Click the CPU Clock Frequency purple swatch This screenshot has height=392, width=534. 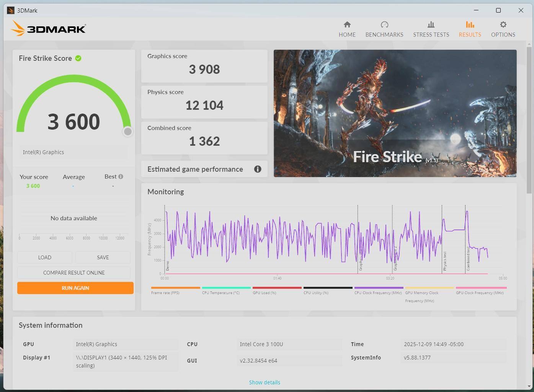coord(379,288)
